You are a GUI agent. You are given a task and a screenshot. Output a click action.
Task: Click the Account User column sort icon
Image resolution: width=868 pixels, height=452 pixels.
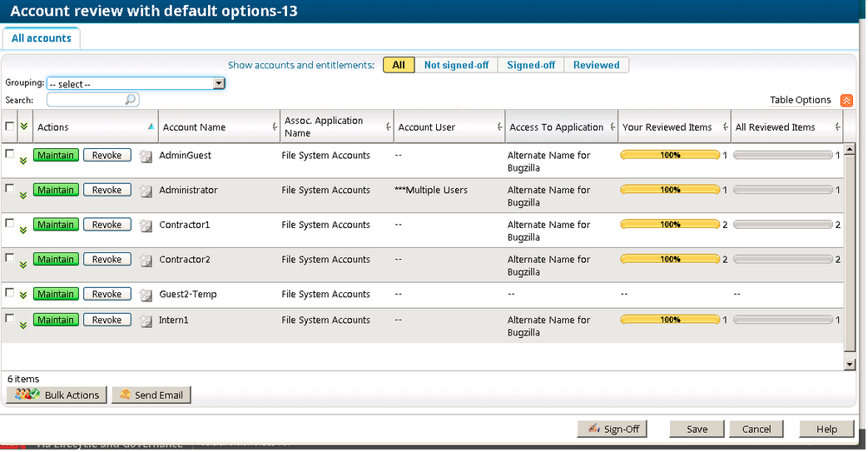point(500,127)
